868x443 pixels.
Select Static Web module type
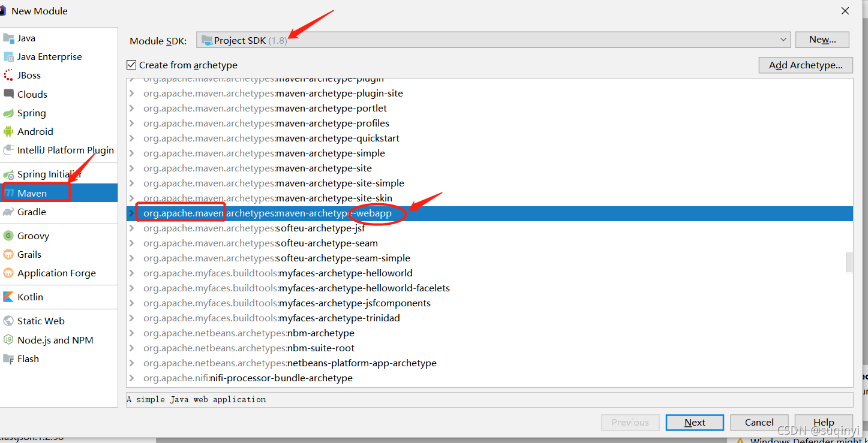[59, 321]
